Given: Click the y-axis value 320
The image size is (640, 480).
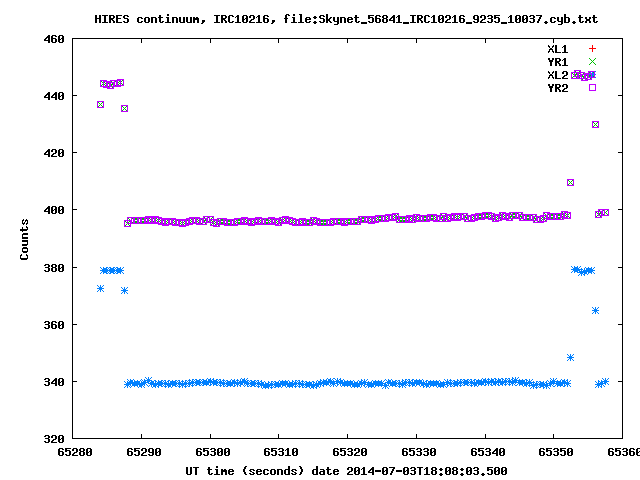Looking at the screenshot, I should (54, 439).
